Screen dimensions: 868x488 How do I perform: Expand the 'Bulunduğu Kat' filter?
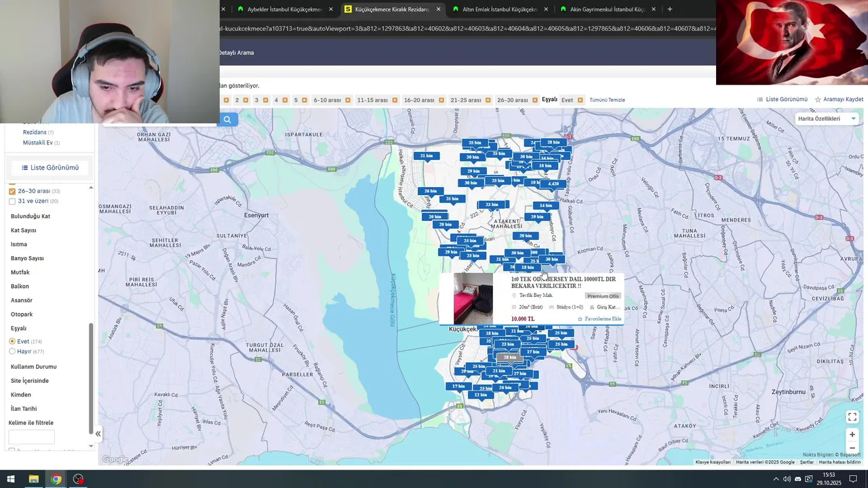[x=31, y=216]
